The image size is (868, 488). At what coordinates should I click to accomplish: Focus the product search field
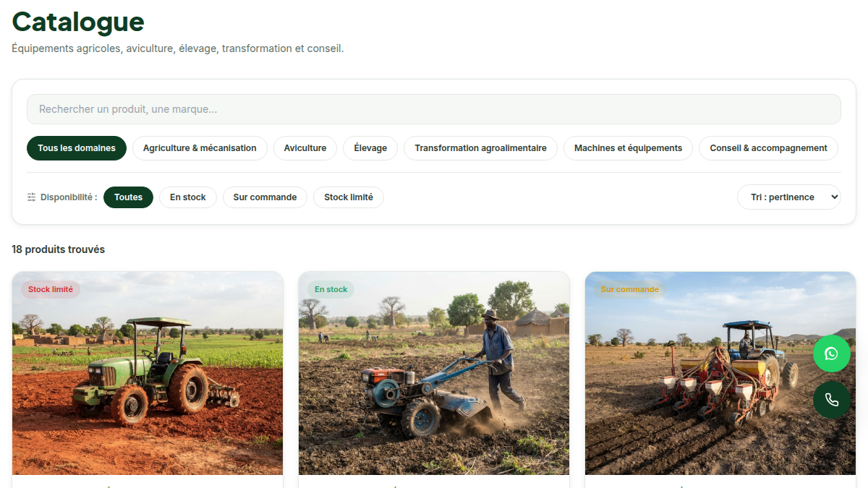point(434,109)
